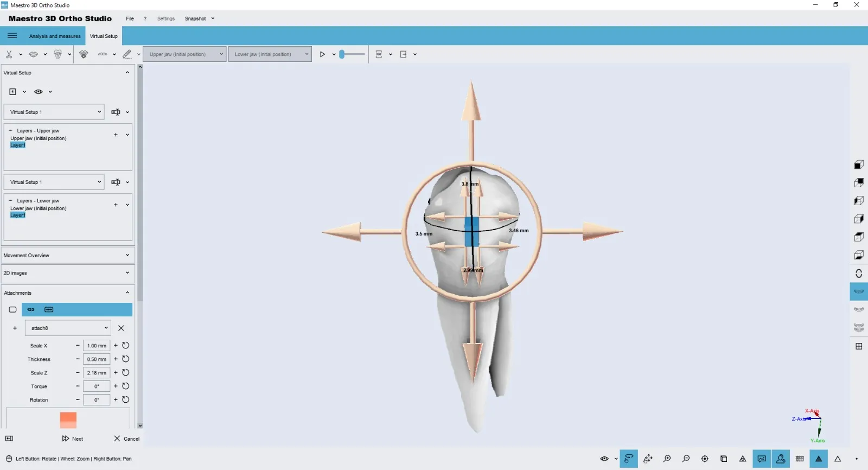Click the Cancel button
The image size is (868, 470).
[x=127, y=439]
